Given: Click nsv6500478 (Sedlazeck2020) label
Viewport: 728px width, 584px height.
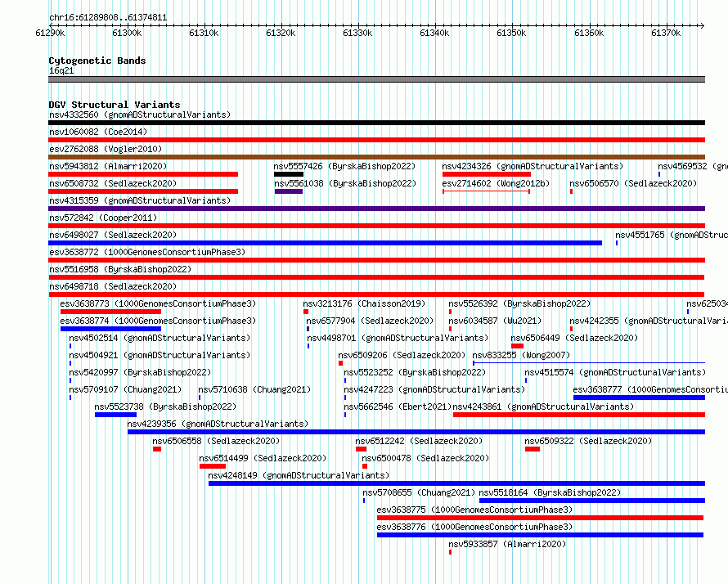Looking at the screenshot, I should coord(425,458).
